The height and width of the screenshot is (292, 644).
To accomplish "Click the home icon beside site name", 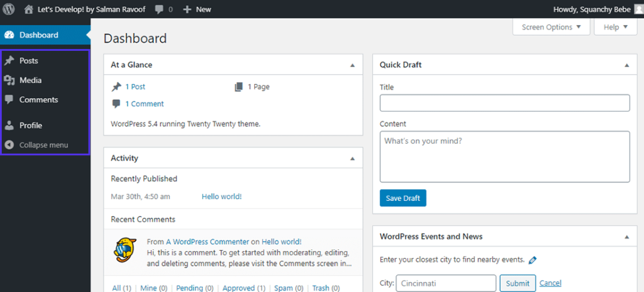I will (28, 9).
